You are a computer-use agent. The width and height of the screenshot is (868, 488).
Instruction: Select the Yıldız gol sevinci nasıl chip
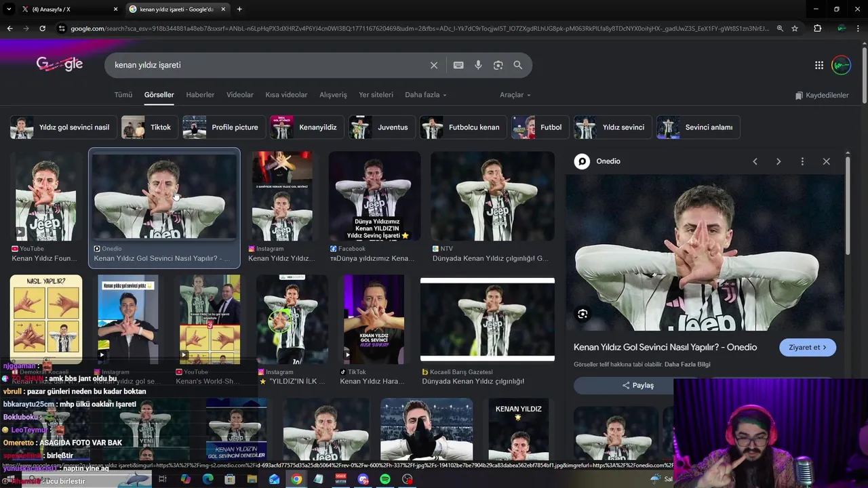tap(62, 127)
